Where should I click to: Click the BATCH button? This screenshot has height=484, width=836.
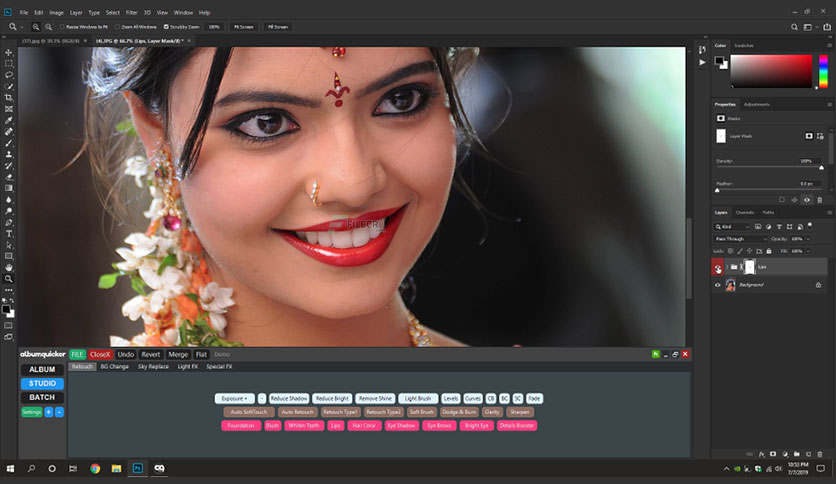[42, 398]
